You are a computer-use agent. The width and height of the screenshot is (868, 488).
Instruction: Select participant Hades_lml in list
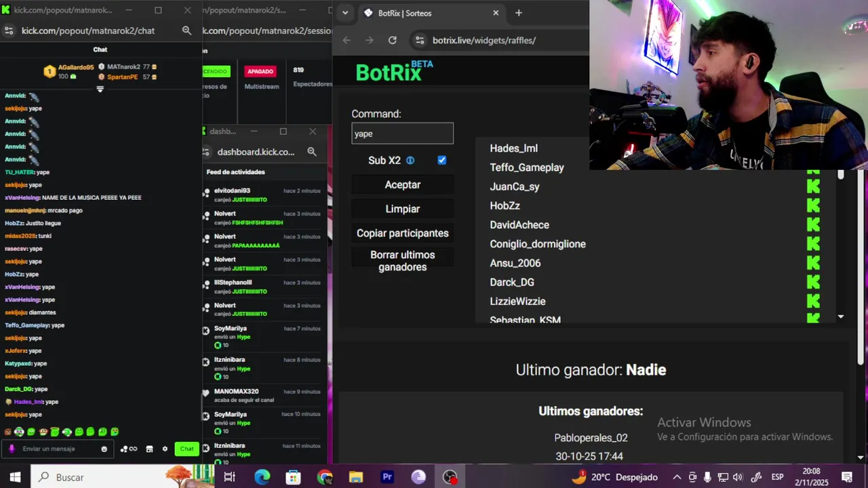pyautogui.click(x=514, y=148)
